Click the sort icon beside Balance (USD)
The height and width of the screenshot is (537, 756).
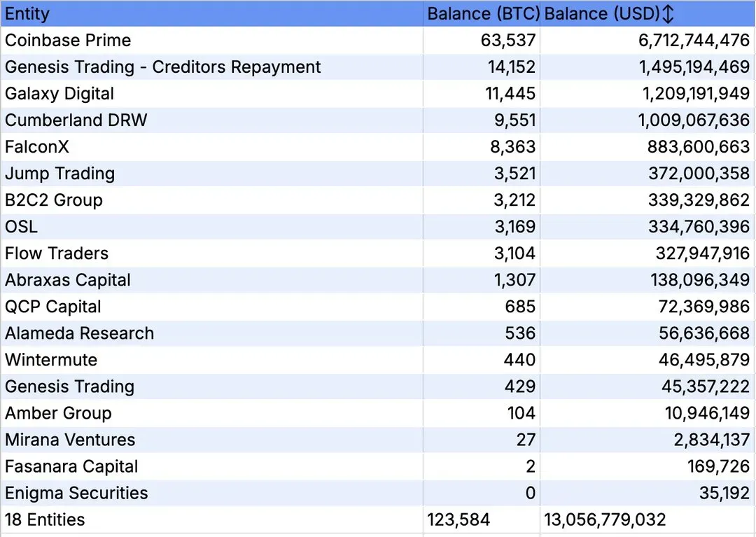point(668,14)
